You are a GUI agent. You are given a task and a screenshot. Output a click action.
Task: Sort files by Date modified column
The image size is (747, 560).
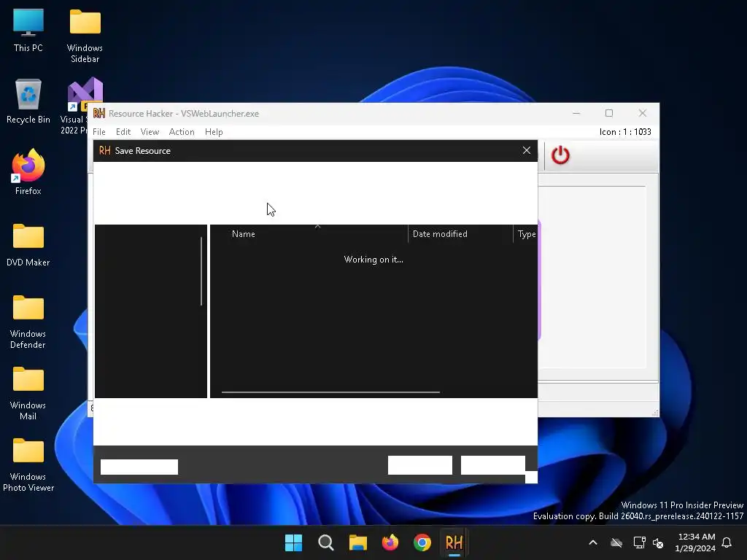(440, 234)
